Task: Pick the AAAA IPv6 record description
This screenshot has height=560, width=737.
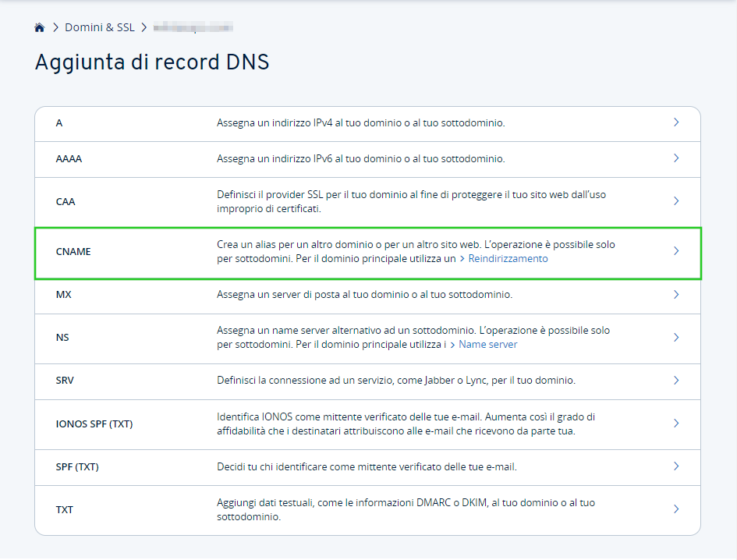Action: 360,159
